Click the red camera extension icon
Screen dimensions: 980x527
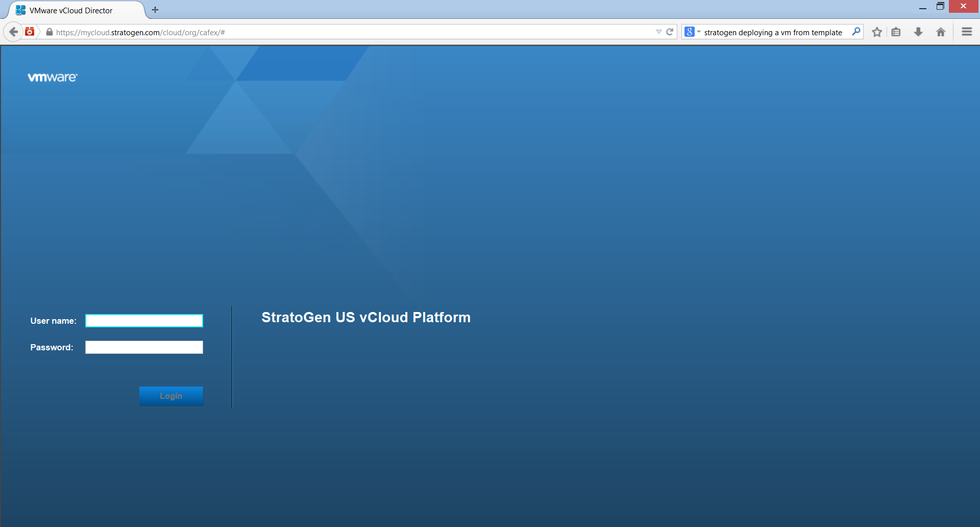tap(30, 32)
